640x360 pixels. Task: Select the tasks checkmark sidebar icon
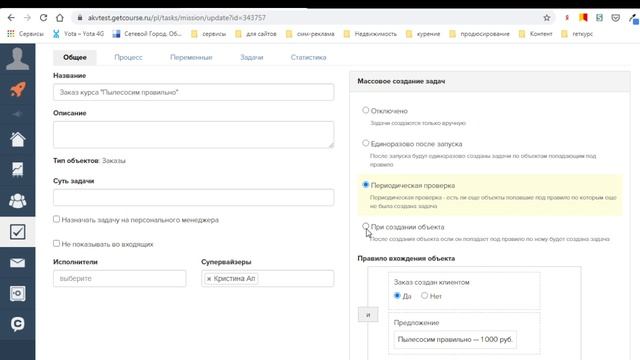tap(18, 232)
